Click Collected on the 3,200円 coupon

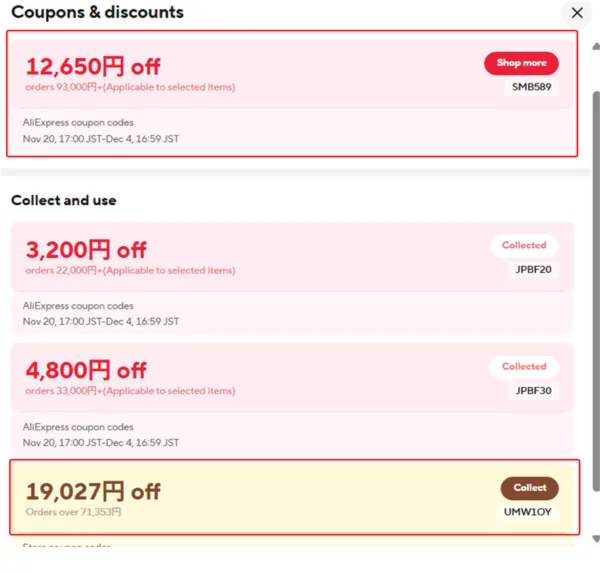point(524,245)
